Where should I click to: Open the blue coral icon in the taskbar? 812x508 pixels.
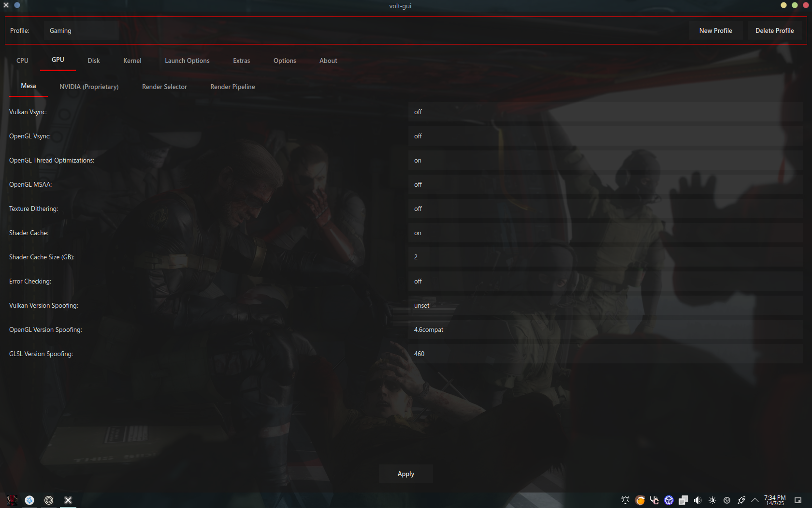point(29,500)
